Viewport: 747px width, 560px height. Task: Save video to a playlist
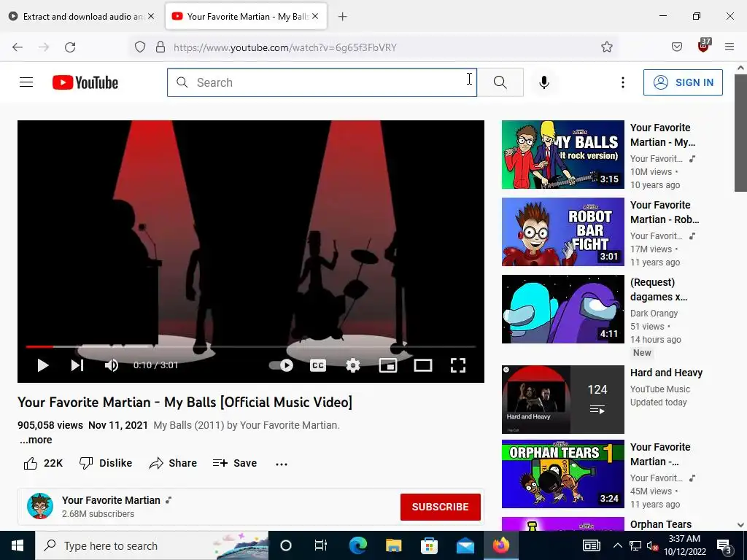pyautogui.click(x=235, y=463)
